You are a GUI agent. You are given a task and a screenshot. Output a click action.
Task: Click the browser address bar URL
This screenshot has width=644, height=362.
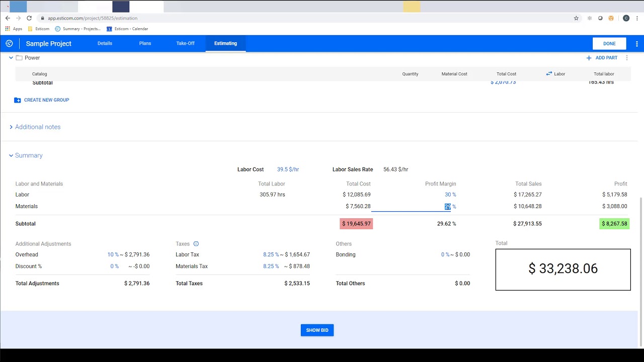(93, 18)
